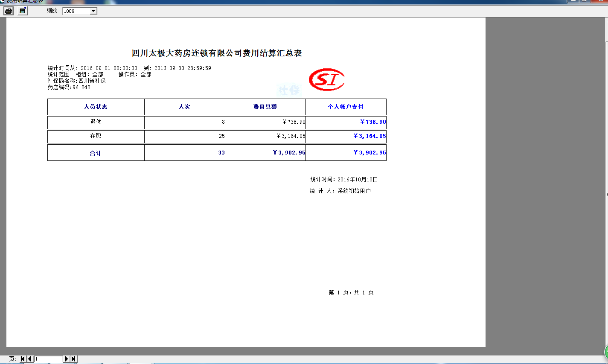Click the 人次 column header
The height and width of the screenshot is (364, 608).
pyautogui.click(x=185, y=107)
